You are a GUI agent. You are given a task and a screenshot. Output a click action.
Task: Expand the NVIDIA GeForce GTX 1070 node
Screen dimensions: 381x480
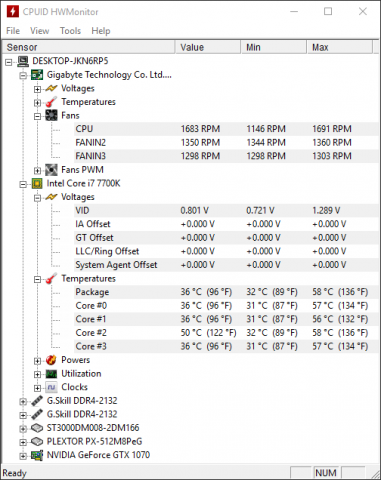click(23, 456)
